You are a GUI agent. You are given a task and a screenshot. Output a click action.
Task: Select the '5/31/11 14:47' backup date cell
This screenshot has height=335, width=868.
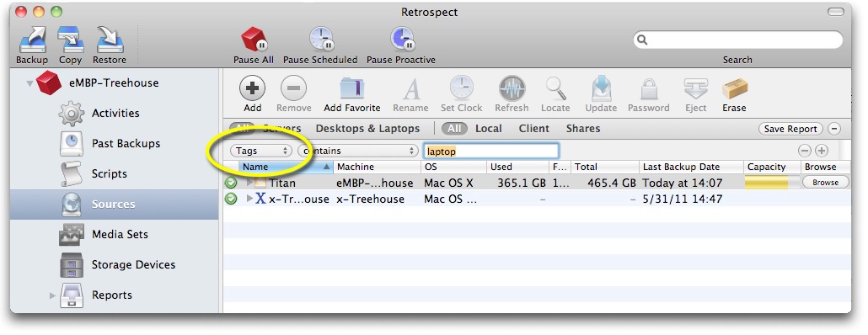coord(682,199)
